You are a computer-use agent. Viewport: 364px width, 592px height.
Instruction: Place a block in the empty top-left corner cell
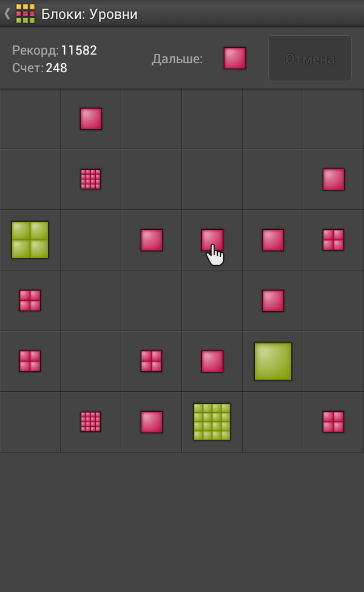(30, 119)
